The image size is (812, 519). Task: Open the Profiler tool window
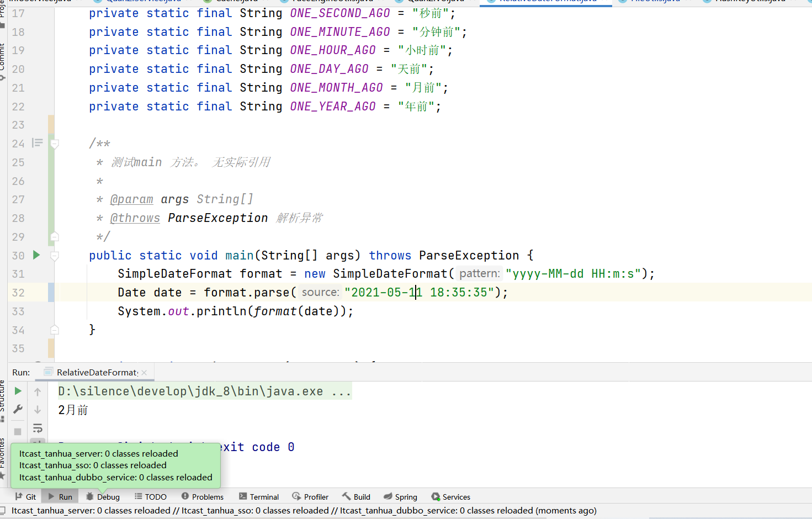pyautogui.click(x=310, y=497)
